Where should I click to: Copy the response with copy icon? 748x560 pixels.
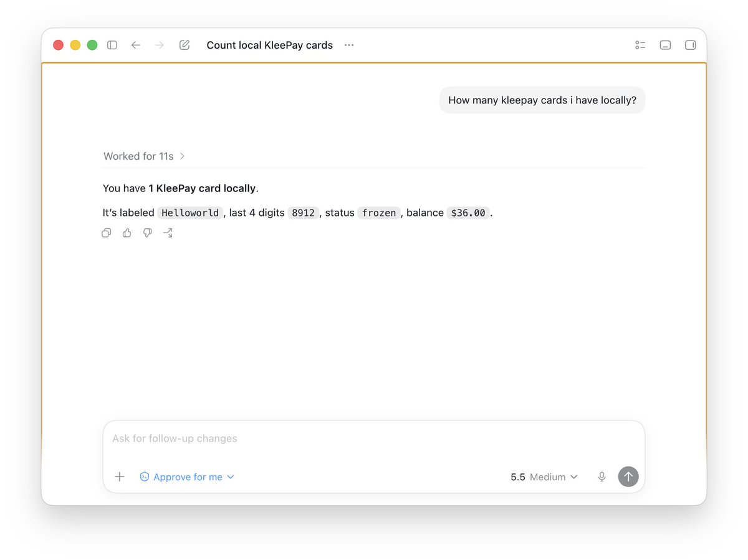coord(107,233)
